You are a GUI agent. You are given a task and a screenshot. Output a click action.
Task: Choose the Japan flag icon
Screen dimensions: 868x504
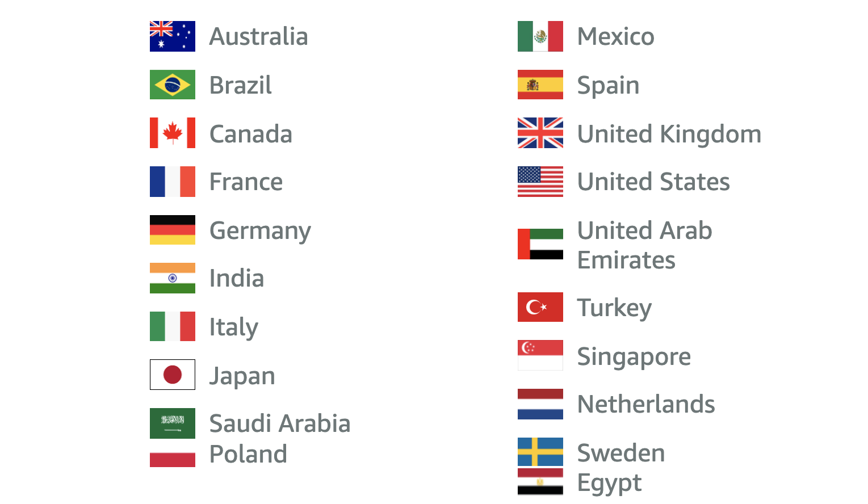coord(173,375)
